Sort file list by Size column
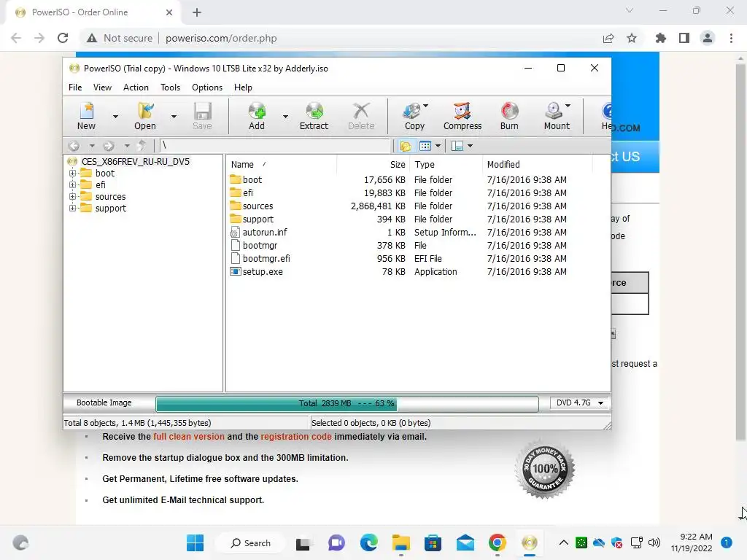This screenshot has height=560, width=747. (373, 164)
